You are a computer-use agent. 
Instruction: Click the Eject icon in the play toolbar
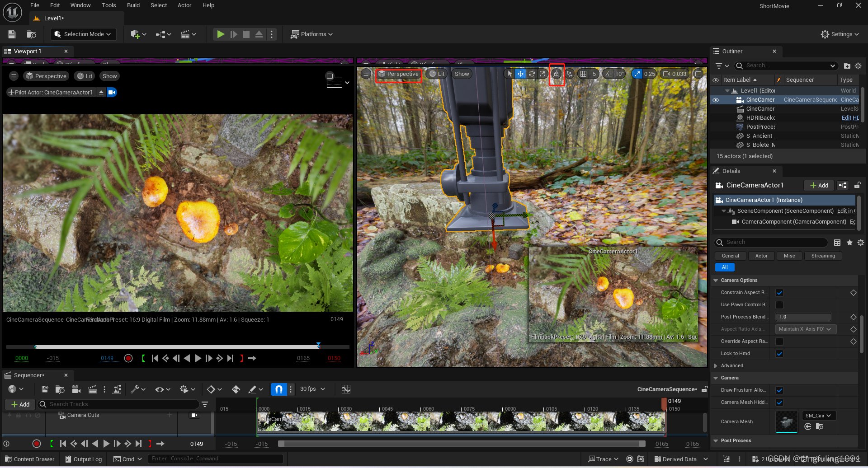(259, 34)
